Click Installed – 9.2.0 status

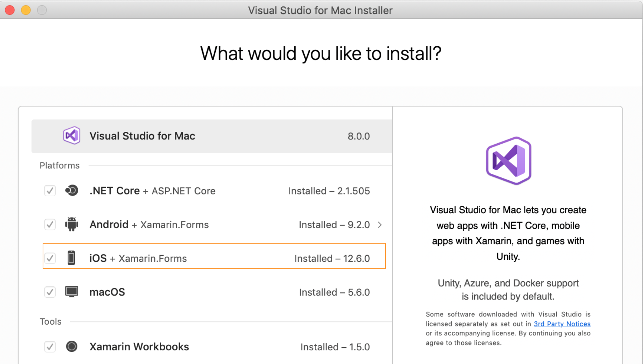pyautogui.click(x=334, y=225)
